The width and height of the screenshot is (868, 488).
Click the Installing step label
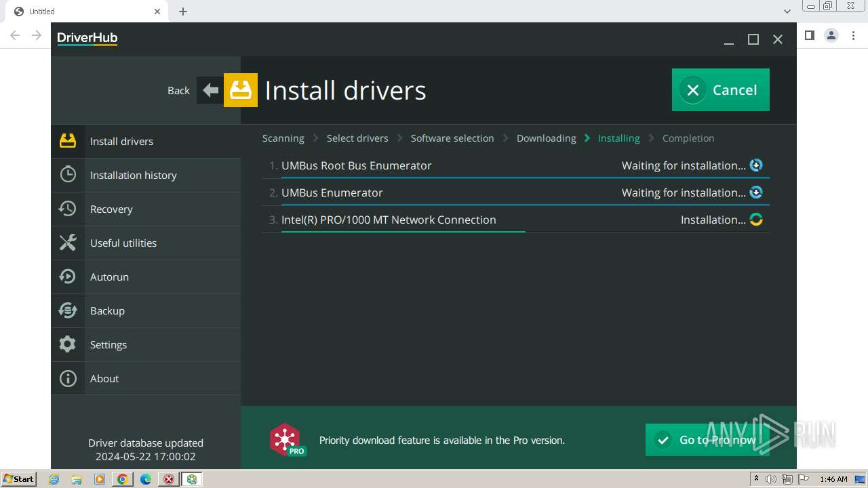[x=618, y=138]
